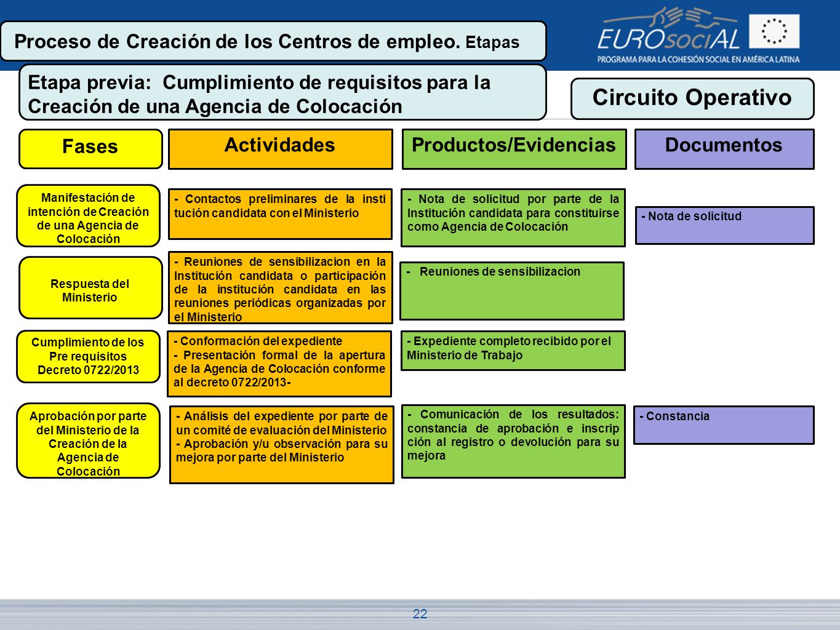Click the purple 'Documentos' header
Viewport: 840px width, 630px height.
[x=724, y=149]
